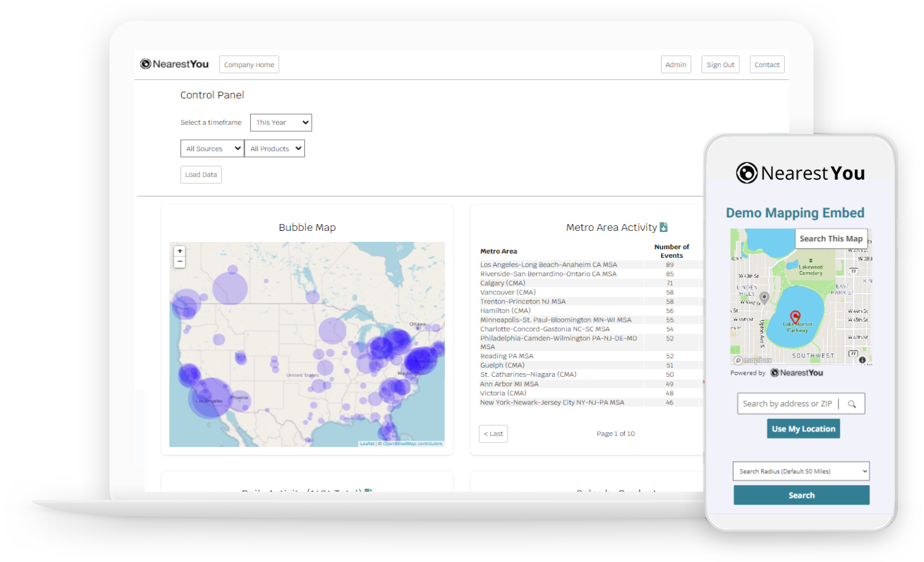The width and height of the screenshot is (924, 562).
Task: Select the Guelph (CMA) row
Action: (x=590, y=366)
